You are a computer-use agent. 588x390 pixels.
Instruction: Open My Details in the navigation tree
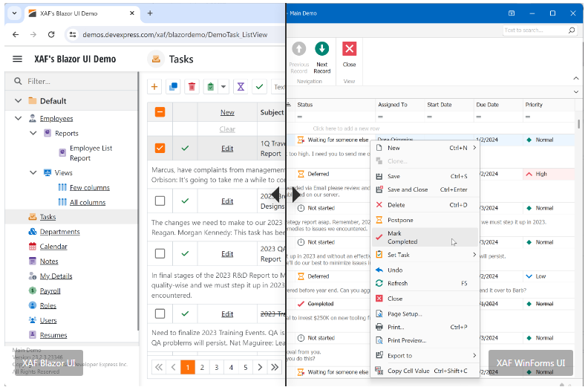pyautogui.click(x=56, y=276)
